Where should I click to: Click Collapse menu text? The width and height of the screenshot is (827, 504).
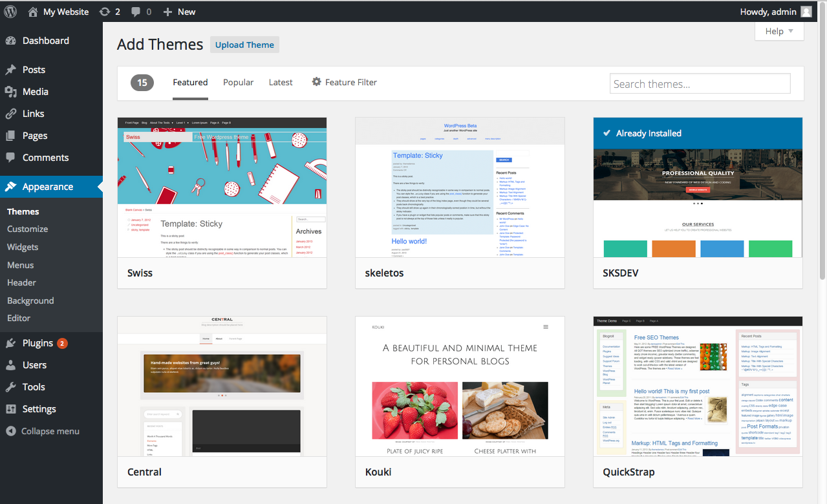click(x=50, y=431)
